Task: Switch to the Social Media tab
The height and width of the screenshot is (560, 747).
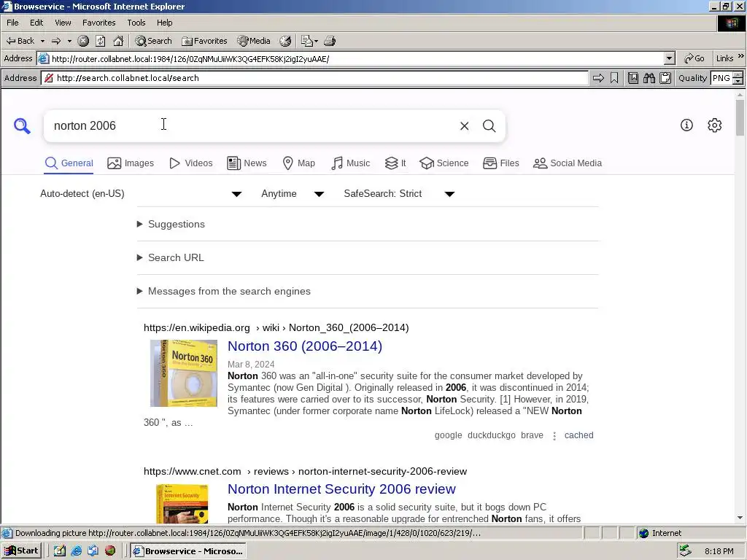Action: click(x=568, y=163)
